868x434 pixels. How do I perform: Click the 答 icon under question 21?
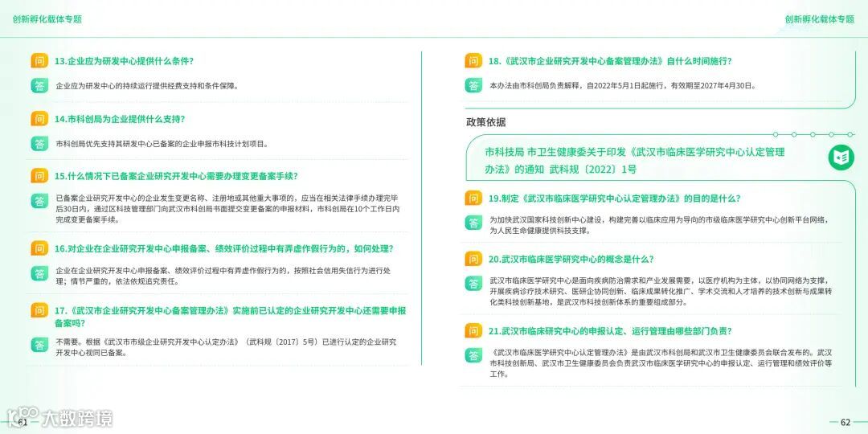[x=473, y=355]
